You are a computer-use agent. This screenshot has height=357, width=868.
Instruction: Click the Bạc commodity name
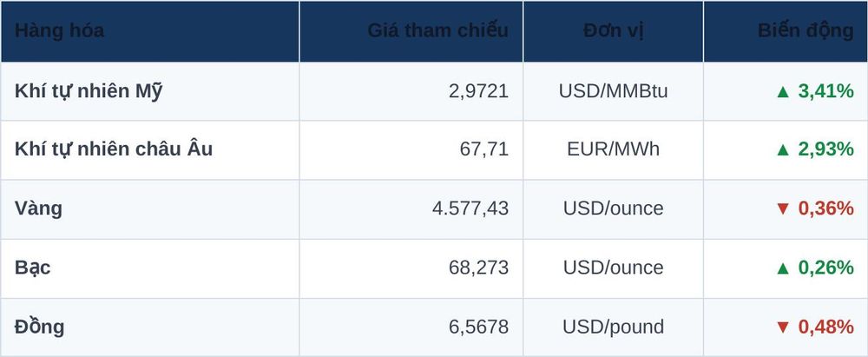tap(33, 268)
